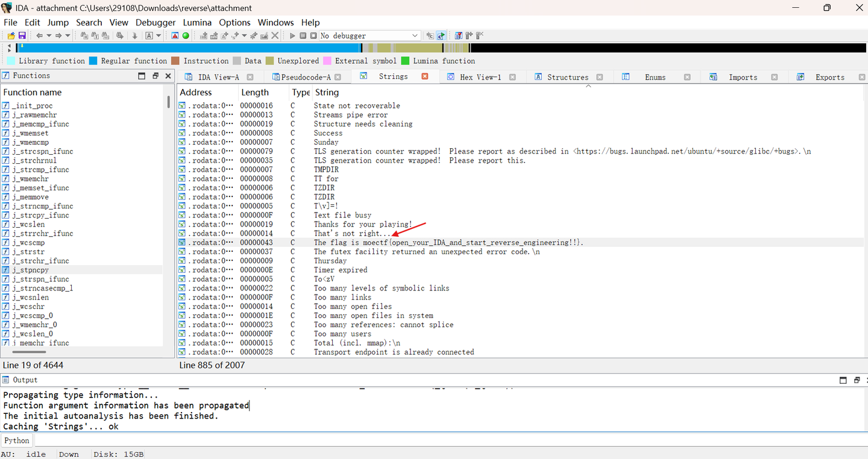The image size is (868, 459).
Task: Open the Lumina menu
Action: (197, 22)
